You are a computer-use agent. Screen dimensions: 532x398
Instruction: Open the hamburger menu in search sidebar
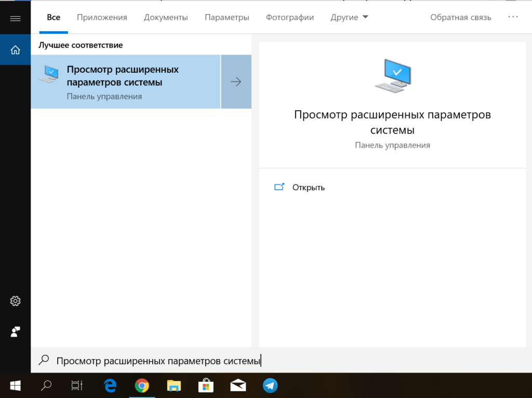[15, 18]
